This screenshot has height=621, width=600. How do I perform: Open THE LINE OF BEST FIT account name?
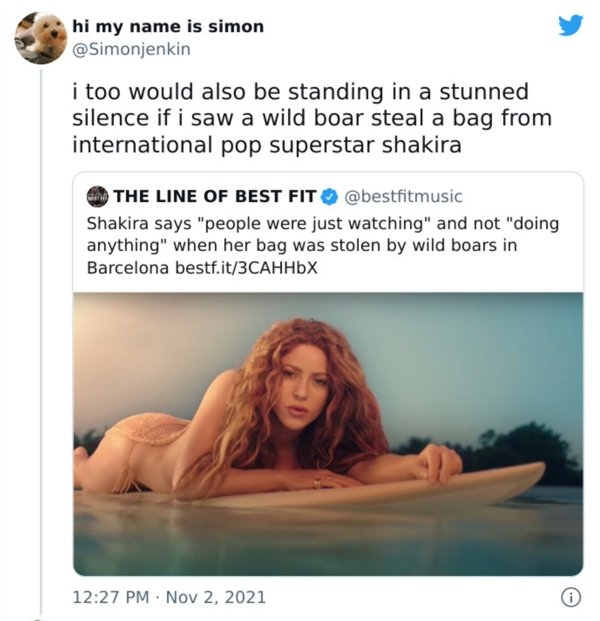215,195
